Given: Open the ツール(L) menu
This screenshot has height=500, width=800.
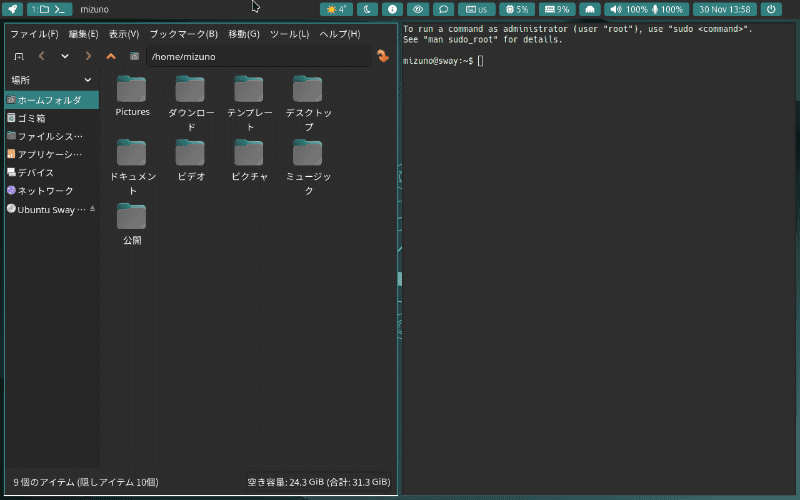Looking at the screenshot, I should click(x=289, y=34).
